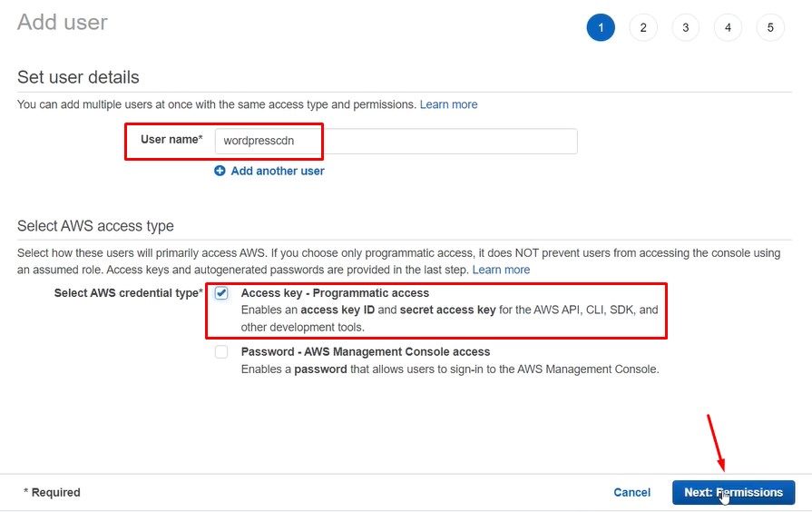
Task: Click the 'Select AWS access type' heading
Action: click(95, 226)
